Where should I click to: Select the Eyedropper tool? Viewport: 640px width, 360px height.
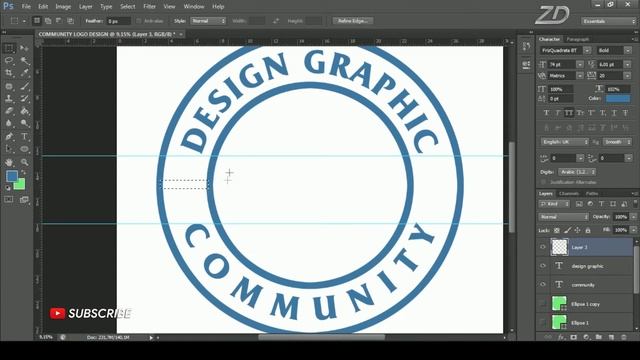pyautogui.click(x=24, y=73)
